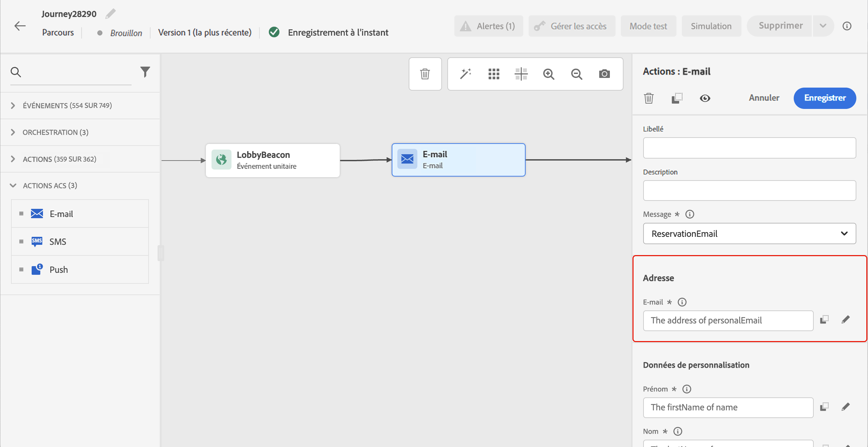
Task: Toggle the eye read-only view icon
Action: (704, 98)
